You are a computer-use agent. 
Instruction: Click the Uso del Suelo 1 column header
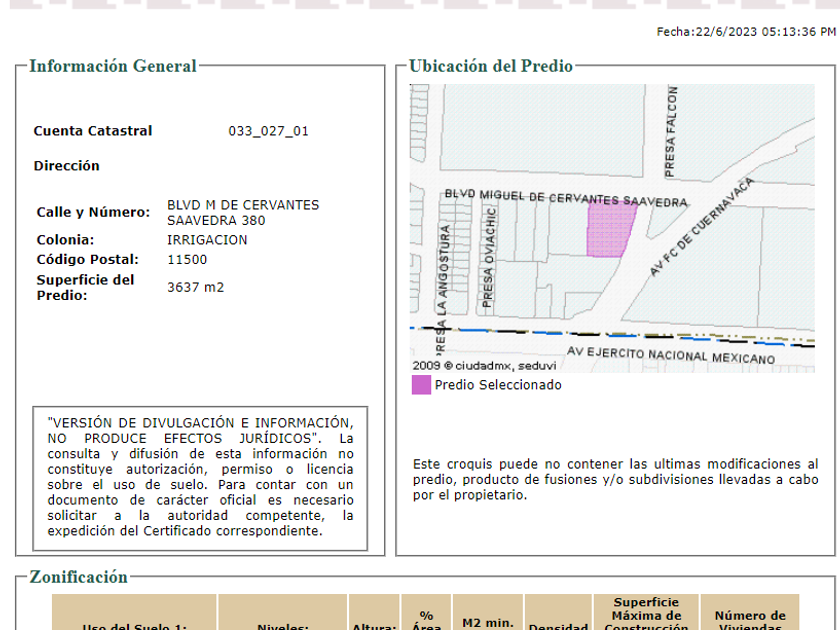[x=134, y=624]
